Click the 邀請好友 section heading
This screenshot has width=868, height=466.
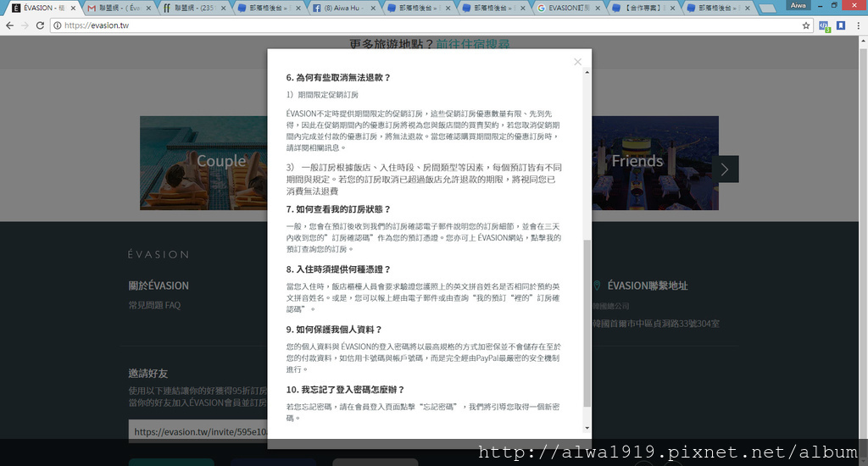(x=147, y=374)
